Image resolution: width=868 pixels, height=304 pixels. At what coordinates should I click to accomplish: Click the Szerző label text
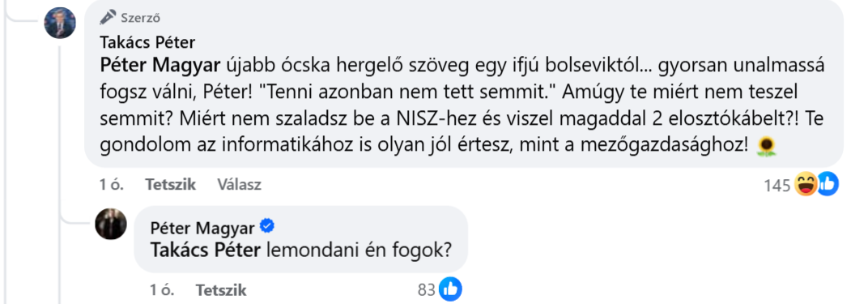click(x=141, y=19)
